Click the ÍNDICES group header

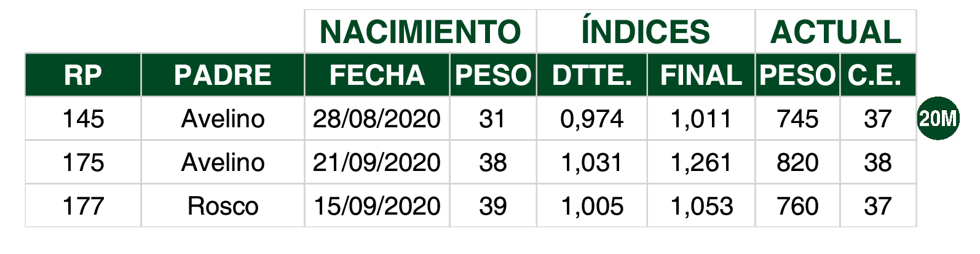[646, 31]
